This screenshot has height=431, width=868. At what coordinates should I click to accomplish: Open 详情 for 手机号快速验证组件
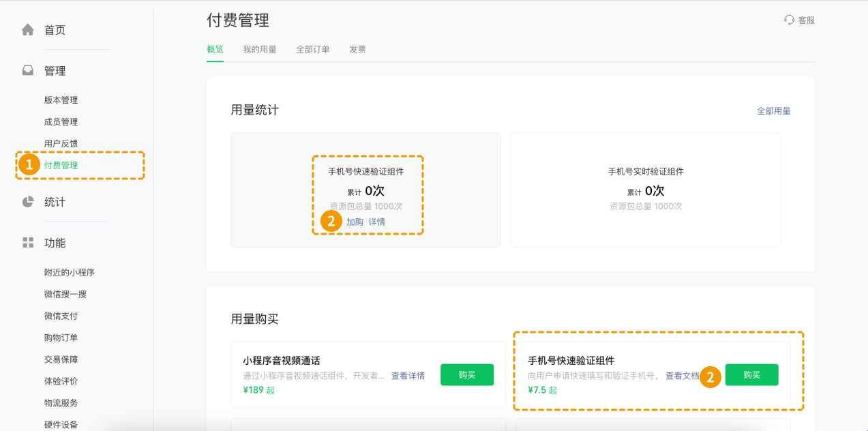click(x=376, y=222)
